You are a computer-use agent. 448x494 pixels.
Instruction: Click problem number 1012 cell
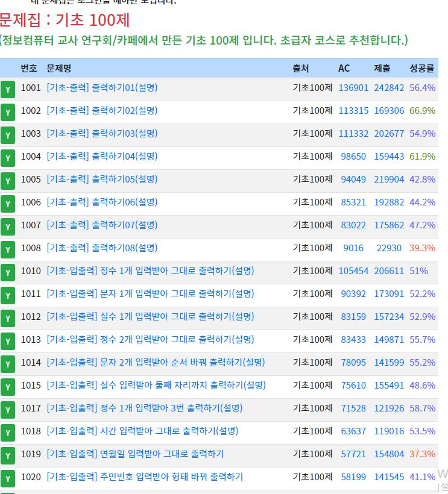coord(31,317)
